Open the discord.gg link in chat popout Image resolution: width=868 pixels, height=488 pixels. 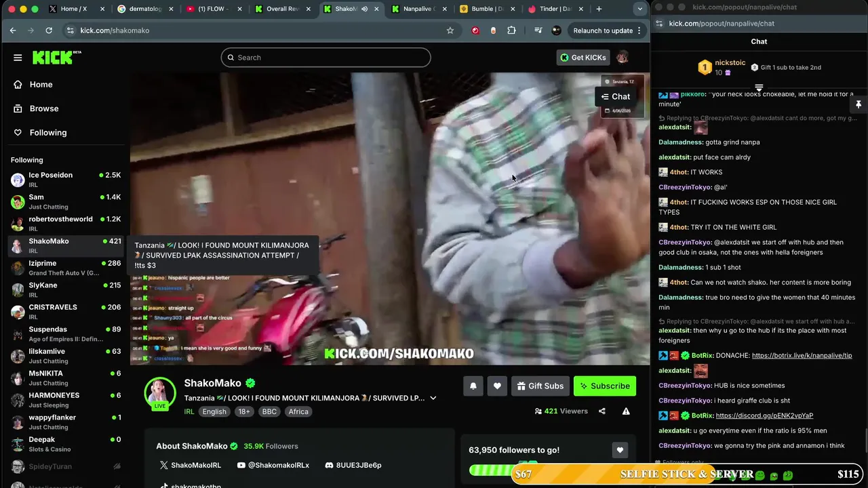pyautogui.click(x=764, y=415)
